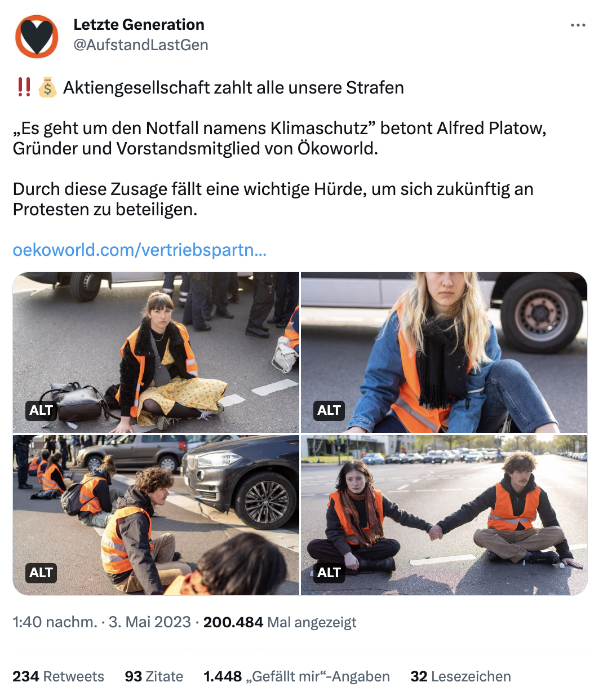This screenshot has width=603, height=700.
Task: Open photo of protesters beside the BMW
Action: [x=156, y=515]
